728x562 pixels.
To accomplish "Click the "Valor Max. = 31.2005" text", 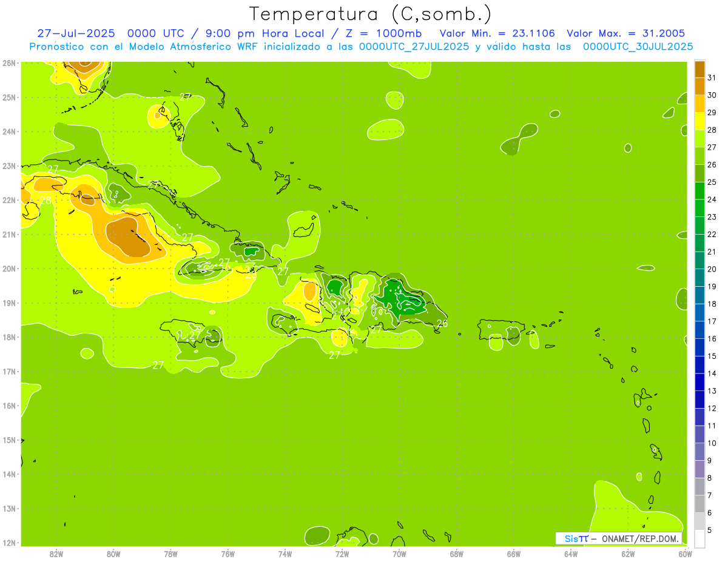I will [x=626, y=33].
